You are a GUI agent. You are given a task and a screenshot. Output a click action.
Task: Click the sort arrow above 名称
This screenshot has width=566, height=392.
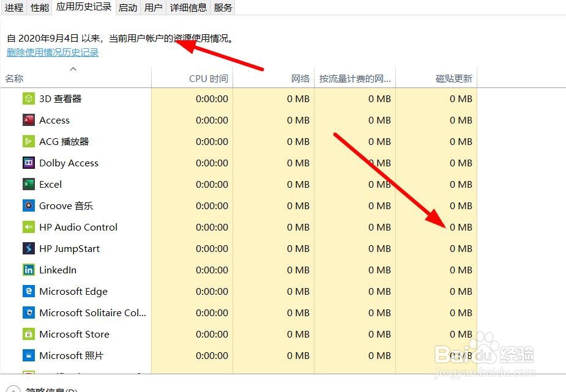(x=73, y=69)
